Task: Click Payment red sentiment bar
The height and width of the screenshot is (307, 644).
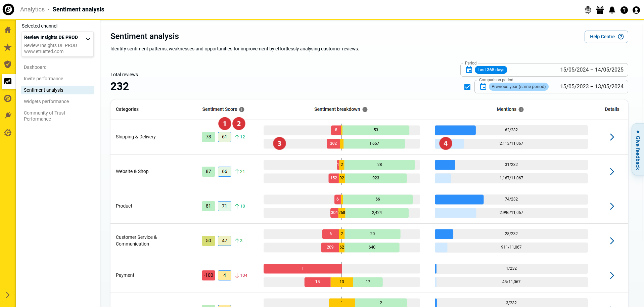Action: point(303,269)
